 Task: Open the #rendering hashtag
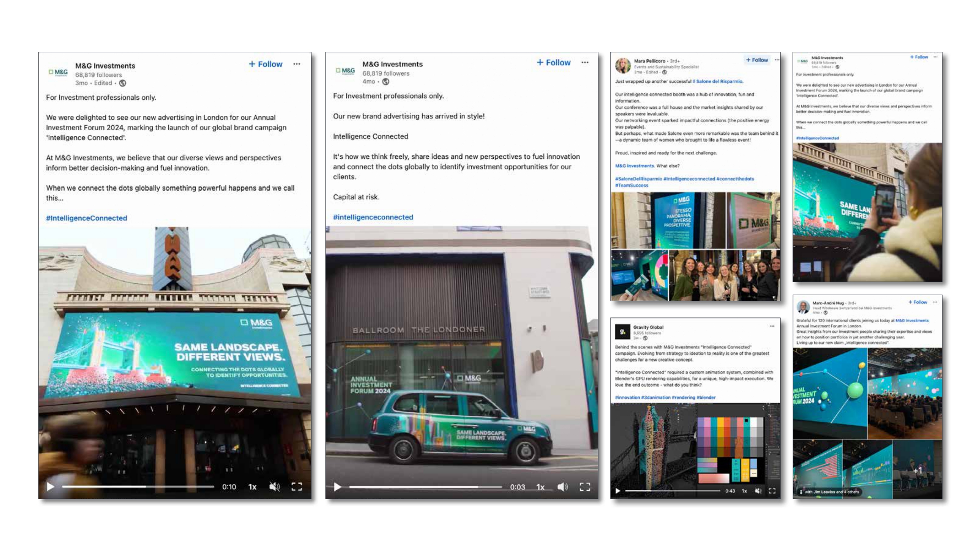point(684,398)
